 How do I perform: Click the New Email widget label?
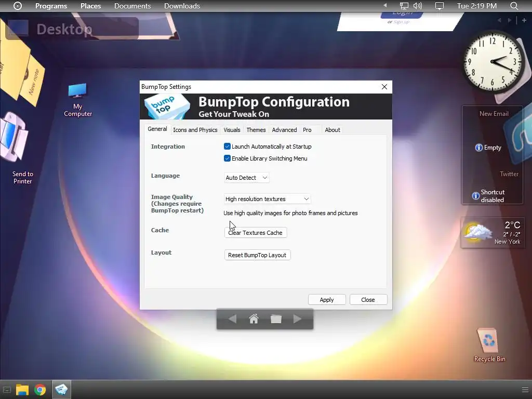(x=494, y=114)
